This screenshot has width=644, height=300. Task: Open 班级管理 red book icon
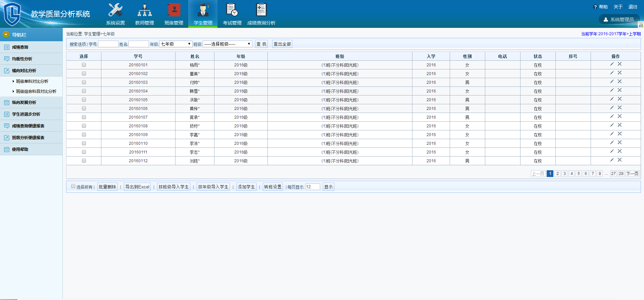tap(174, 10)
